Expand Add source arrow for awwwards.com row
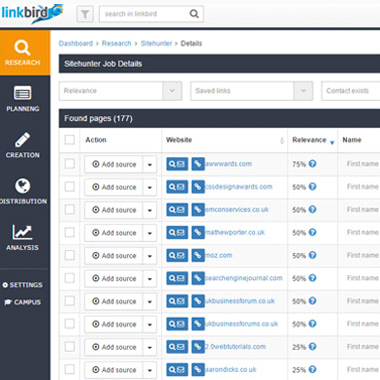This screenshot has width=380, height=380. click(150, 164)
